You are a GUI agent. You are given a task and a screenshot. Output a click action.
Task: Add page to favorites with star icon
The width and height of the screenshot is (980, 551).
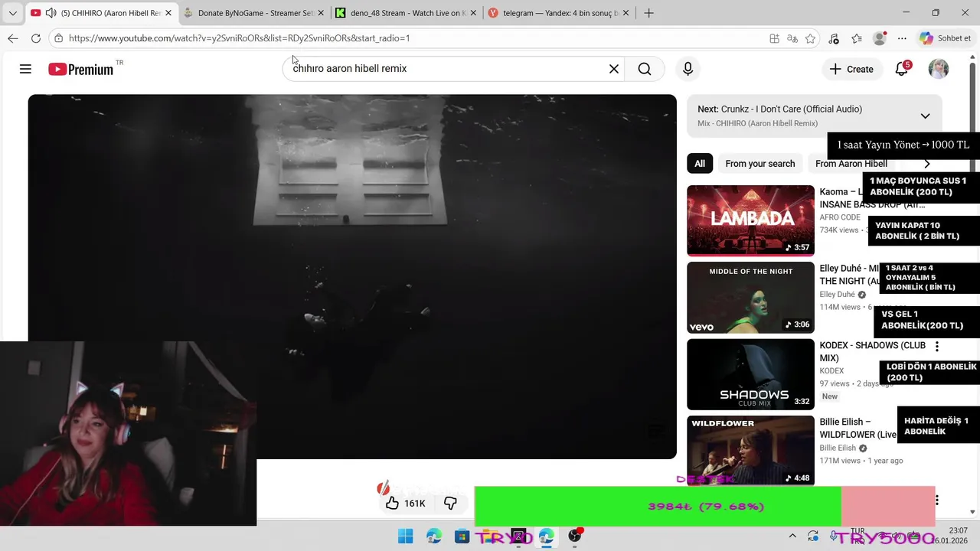[x=810, y=38]
